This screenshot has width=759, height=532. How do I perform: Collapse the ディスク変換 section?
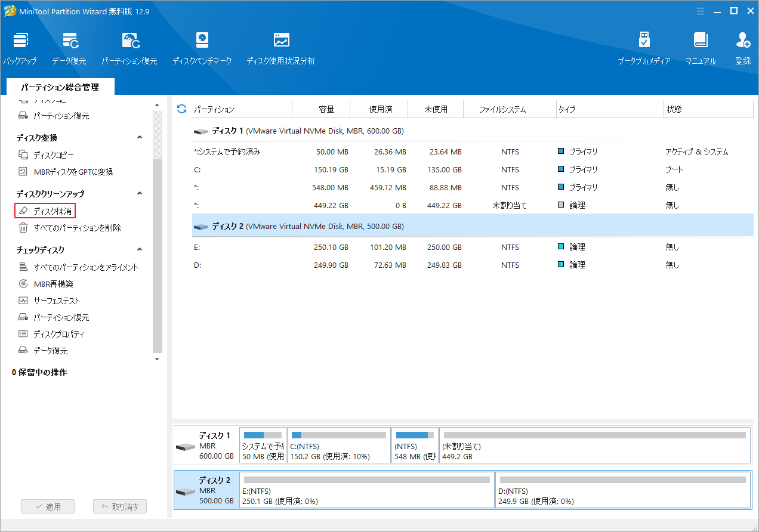[140, 138]
